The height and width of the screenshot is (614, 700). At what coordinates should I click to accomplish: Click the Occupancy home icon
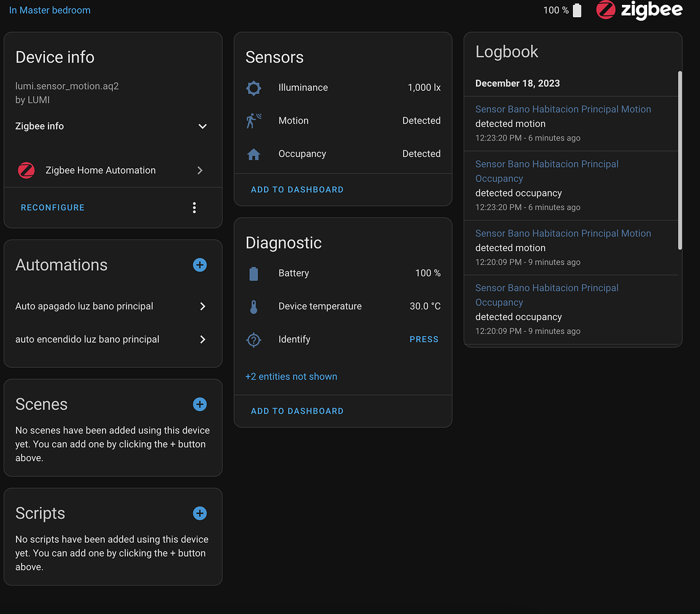click(x=254, y=154)
